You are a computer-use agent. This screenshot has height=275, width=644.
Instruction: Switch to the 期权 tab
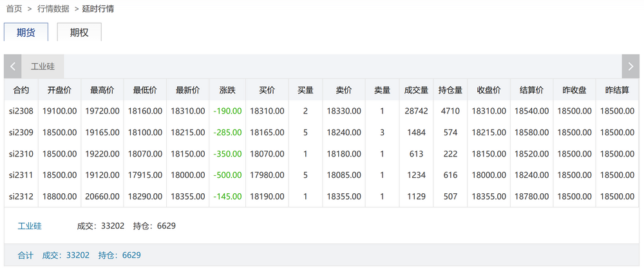tap(79, 32)
